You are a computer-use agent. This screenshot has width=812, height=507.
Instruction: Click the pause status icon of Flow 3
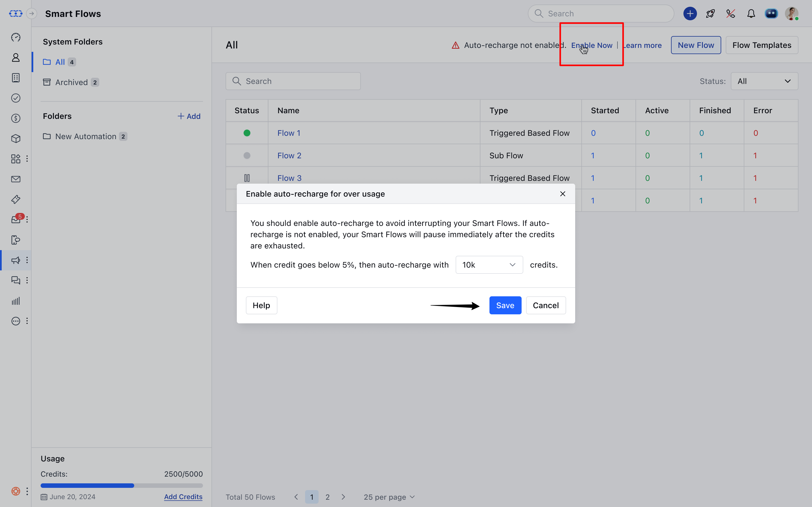[247, 178]
